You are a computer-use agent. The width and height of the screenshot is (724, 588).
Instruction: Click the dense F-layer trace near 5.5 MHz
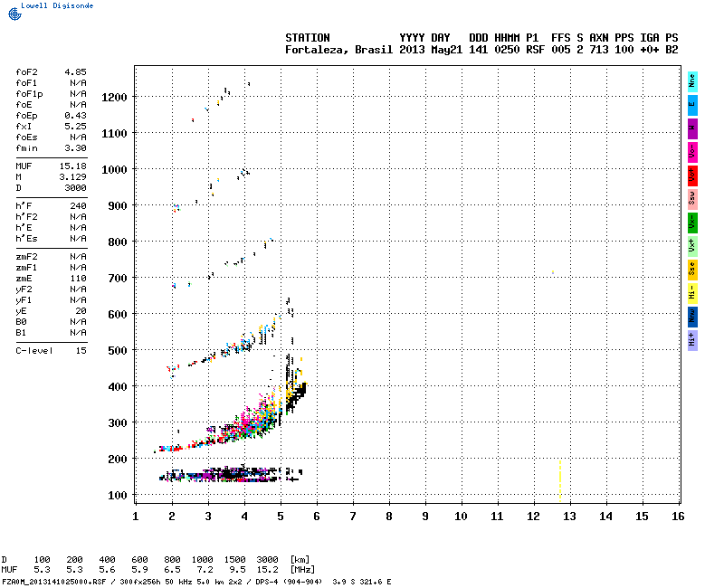(x=296, y=397)
